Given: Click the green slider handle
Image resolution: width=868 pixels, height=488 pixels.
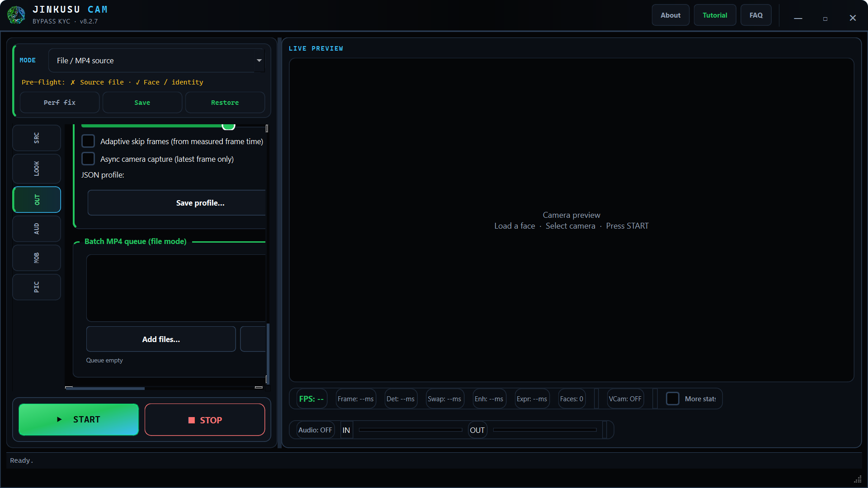Looking at the screenshot, I should point(229,127).
